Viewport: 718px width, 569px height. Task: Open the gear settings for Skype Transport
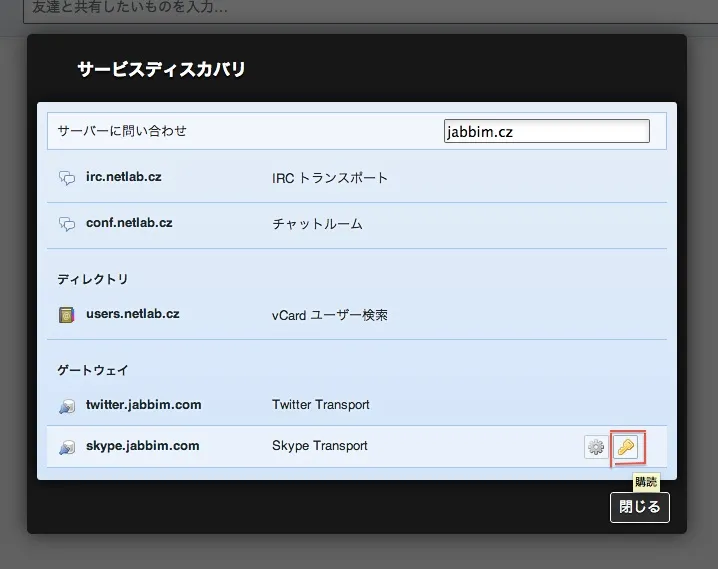click(596, 447)
